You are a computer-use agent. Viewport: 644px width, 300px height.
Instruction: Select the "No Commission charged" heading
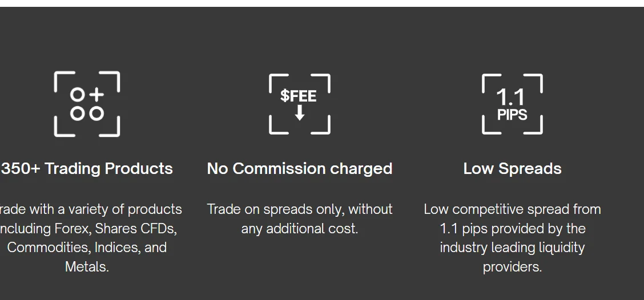(299, 169)
